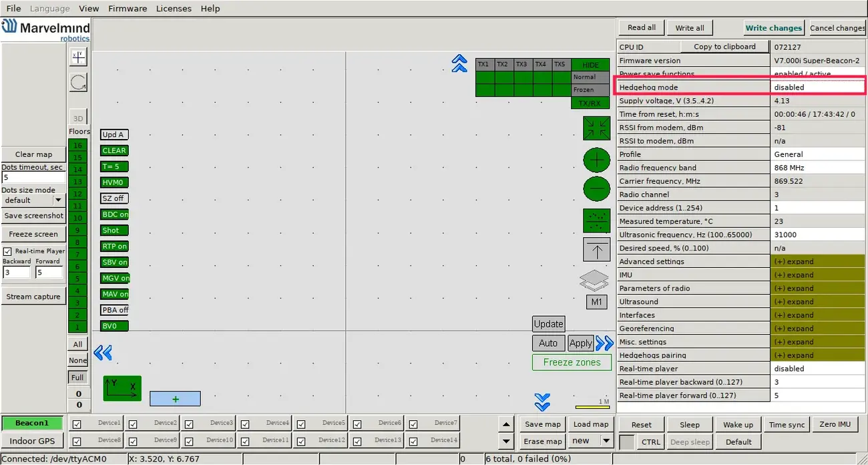The height and width of the screenshot is (465, 868).
Task: Click the green zoom out minus circle
Action: tap(596, 189)
